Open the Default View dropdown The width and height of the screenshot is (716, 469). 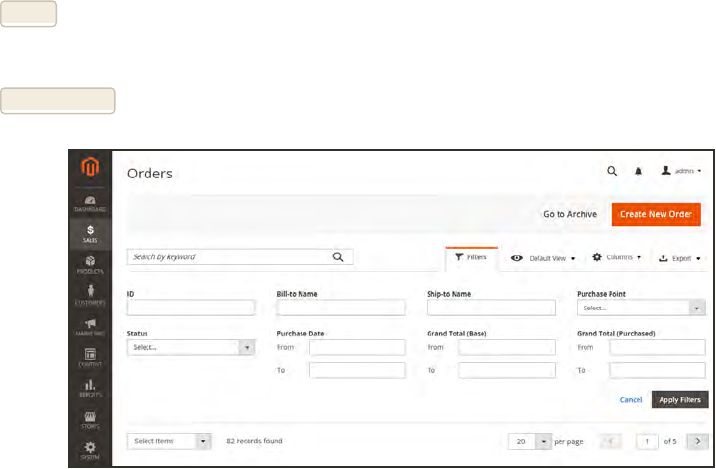(x=542, y=258)
